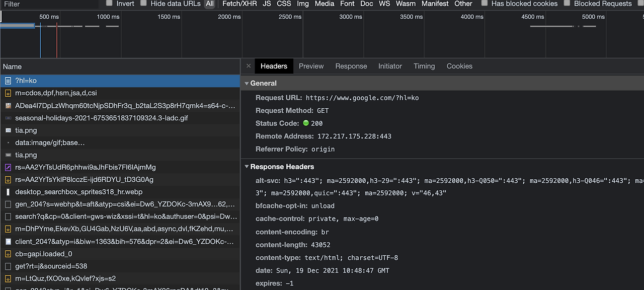
Task: Click the 2000 ms mark on timeline overview
Action: [229, 17]
